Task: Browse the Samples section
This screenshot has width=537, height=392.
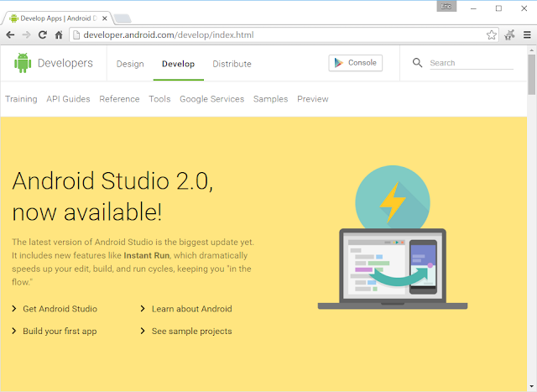Action: (270, 99)
